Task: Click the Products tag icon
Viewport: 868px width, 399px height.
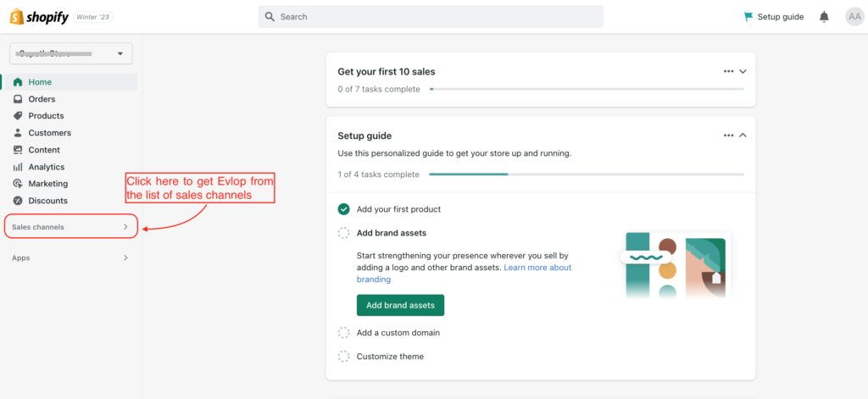Action: (18, 116)
